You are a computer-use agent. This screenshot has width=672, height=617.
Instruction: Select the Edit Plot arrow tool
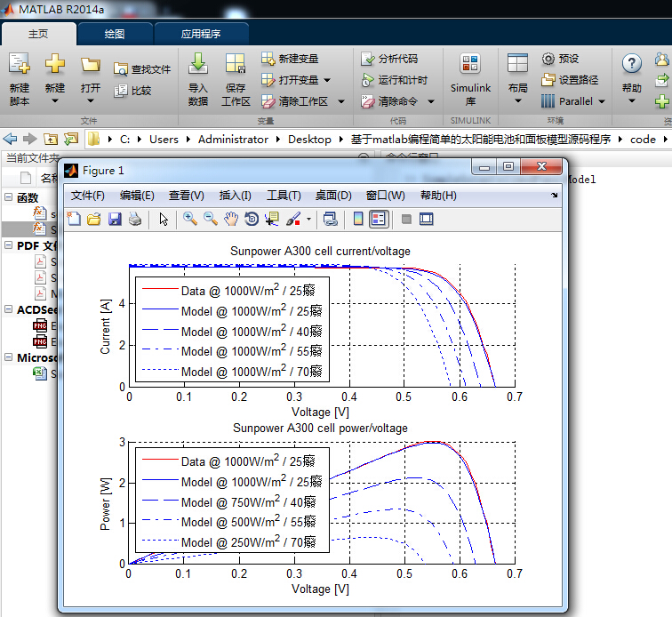(164, 219)
